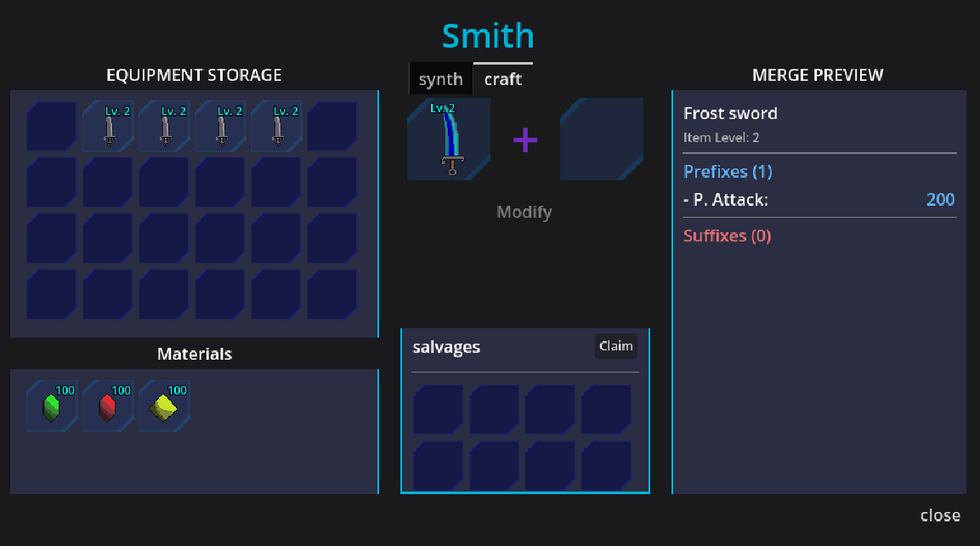
Task: Click the yellow gem material
Action: click(164, 406)
